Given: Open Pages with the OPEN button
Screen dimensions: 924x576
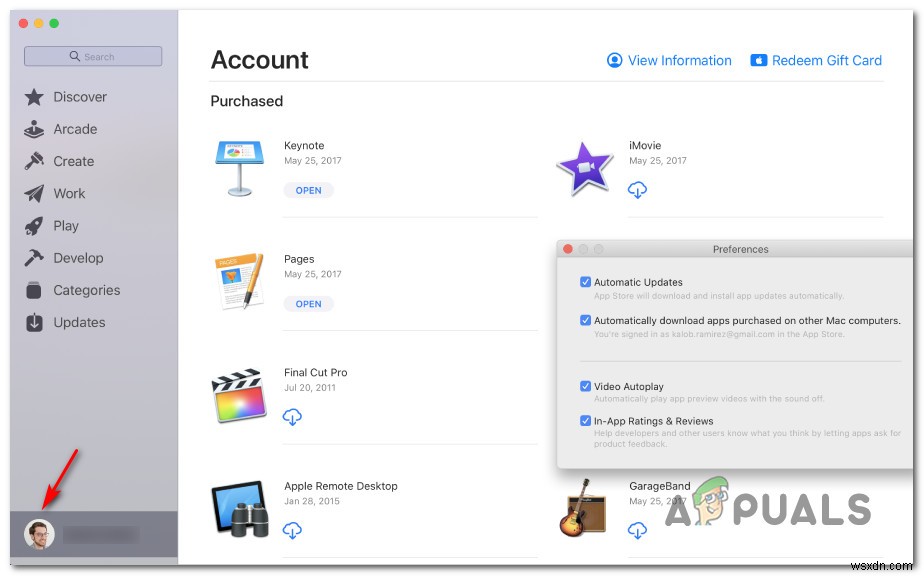Looking at the screenshot, I should click(309, 304).
